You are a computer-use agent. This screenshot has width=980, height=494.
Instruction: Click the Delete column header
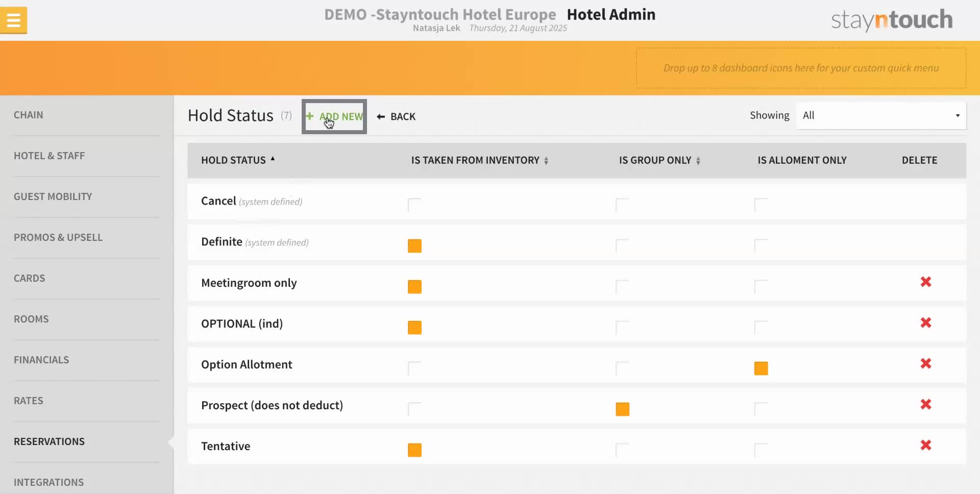click(919, 160)
